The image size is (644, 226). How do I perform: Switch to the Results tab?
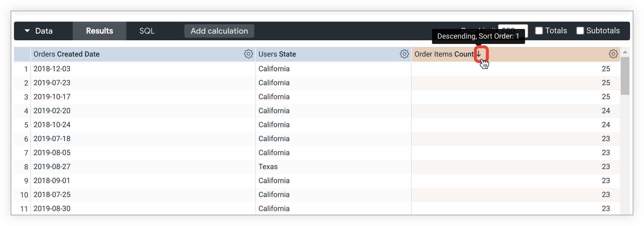pos(99,31)
